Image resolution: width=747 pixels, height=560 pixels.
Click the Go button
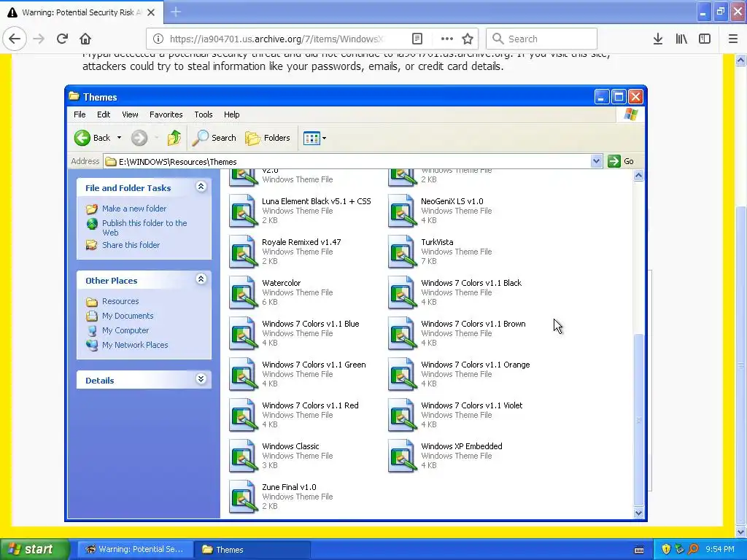point(621,161)
